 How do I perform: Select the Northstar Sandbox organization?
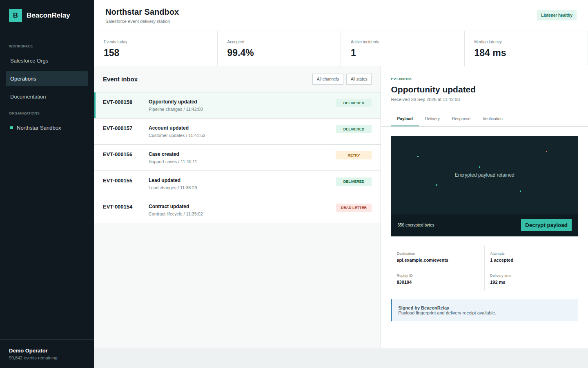47,128
